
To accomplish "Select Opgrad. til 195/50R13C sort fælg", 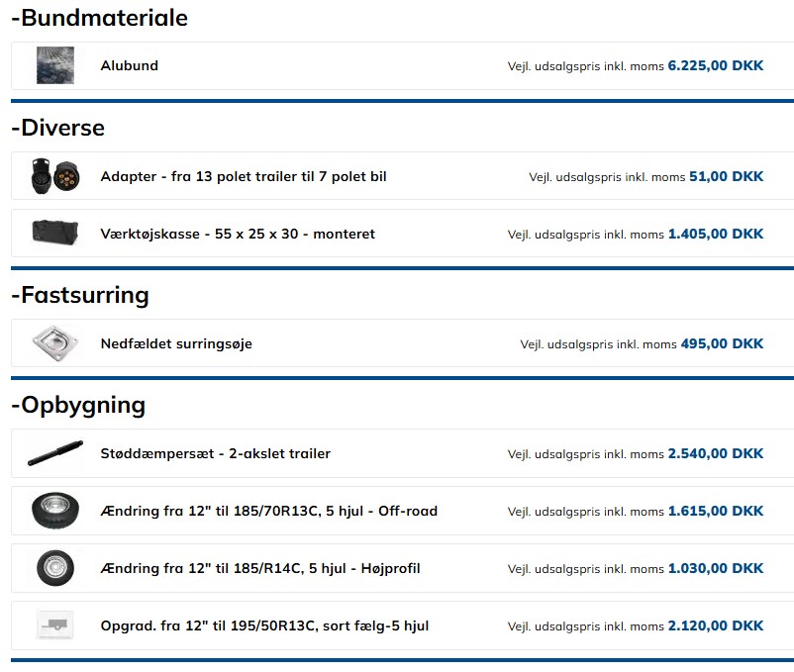I will 263,626.
